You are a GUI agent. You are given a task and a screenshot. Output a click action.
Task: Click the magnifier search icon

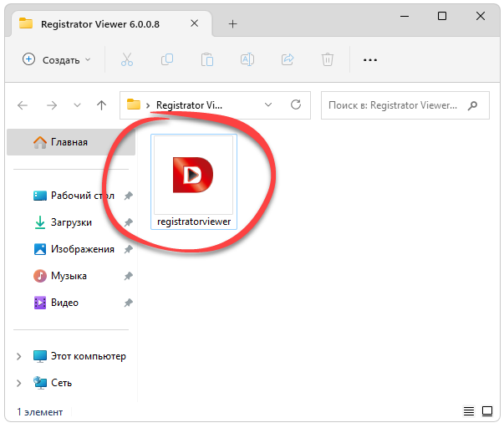point(472,105)
